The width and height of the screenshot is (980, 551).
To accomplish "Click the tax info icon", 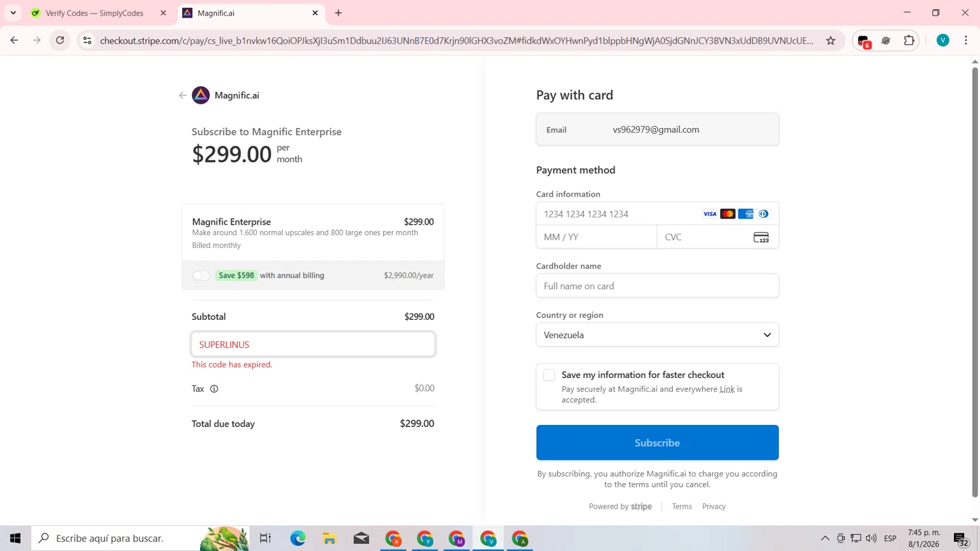I will coord(214,389).
